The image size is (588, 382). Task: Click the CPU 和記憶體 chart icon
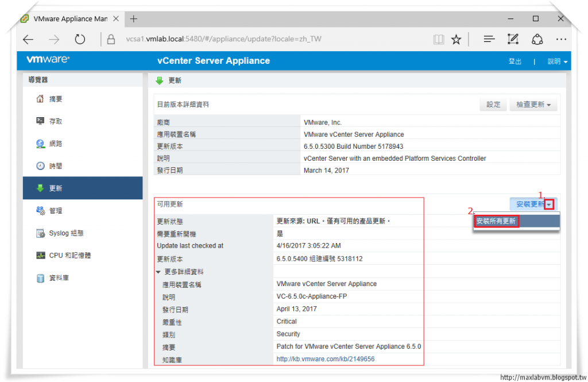pos(40,255)
